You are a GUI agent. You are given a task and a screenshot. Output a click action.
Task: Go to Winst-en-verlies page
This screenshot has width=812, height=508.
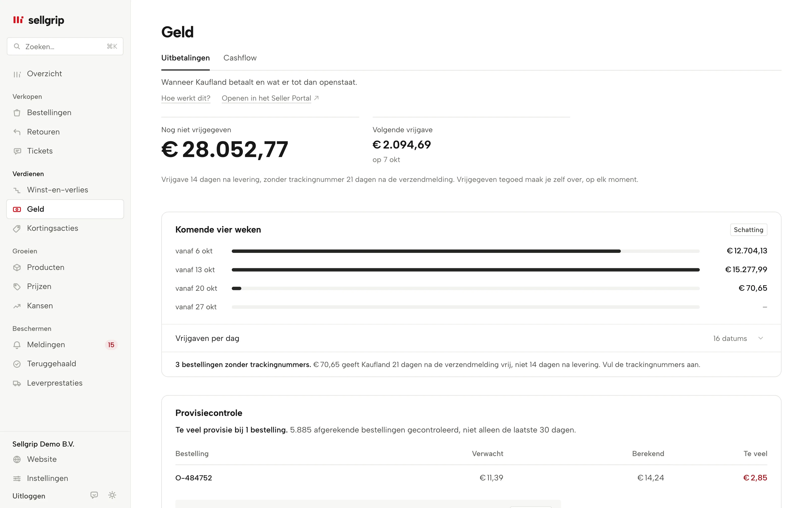point(65,190)
